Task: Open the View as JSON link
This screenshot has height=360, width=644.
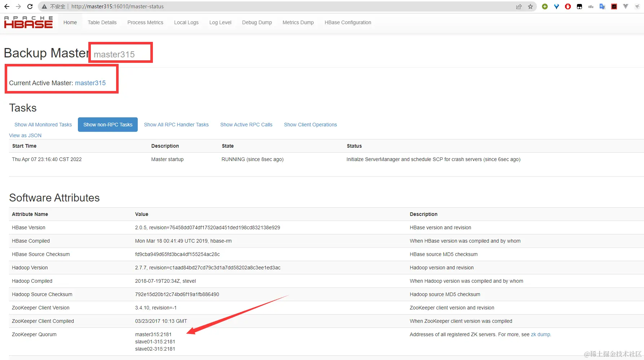Action: tap(25, 135)
